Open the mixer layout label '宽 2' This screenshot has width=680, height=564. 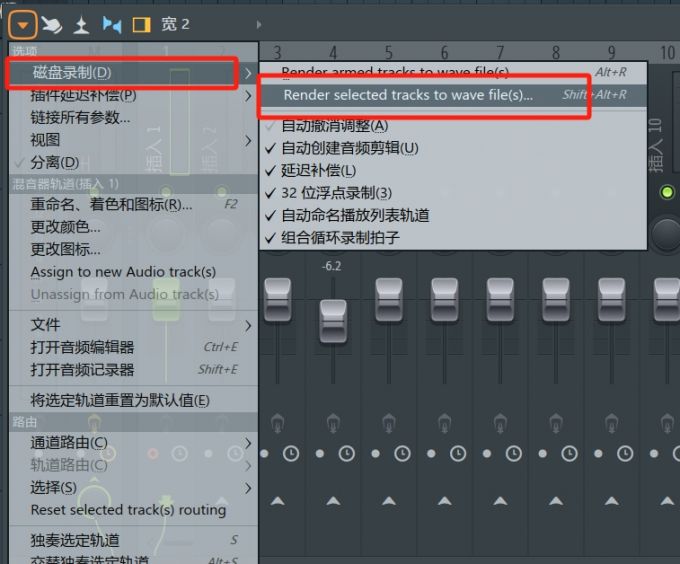tap(175, 24)
